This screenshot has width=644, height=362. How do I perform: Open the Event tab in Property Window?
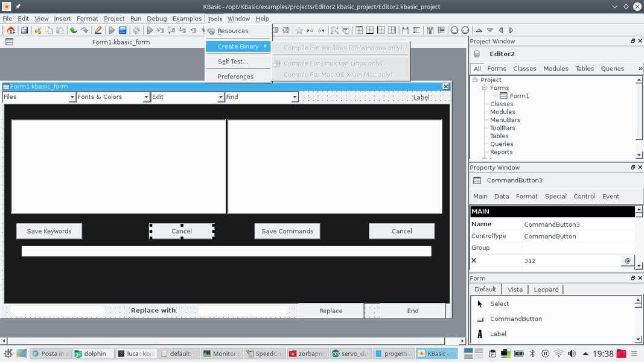tap(610, 196)
